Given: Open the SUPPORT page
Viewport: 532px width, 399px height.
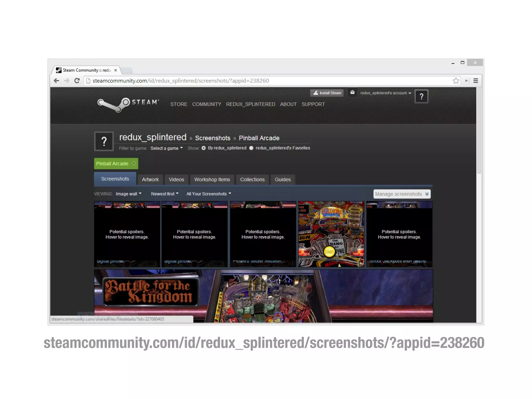Looking at the screenshot, I should tap(313, 104).
